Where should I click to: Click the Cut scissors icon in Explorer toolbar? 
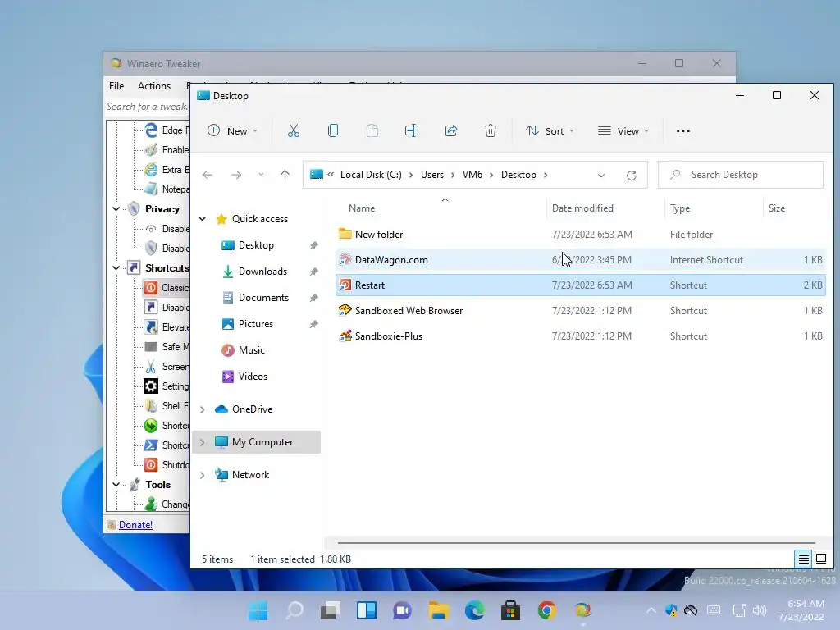tap(294, 130)
